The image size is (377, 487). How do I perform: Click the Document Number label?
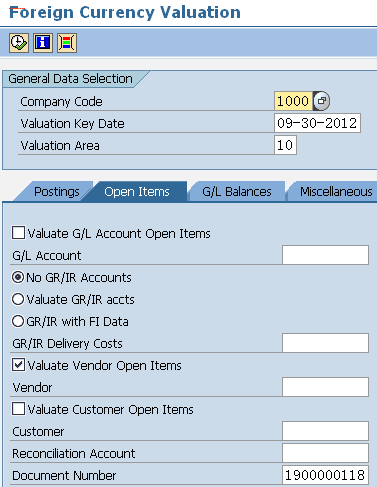pos(64,475)
